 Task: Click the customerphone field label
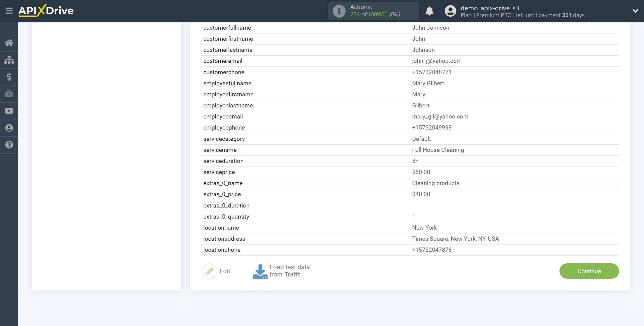coord(224,72)
